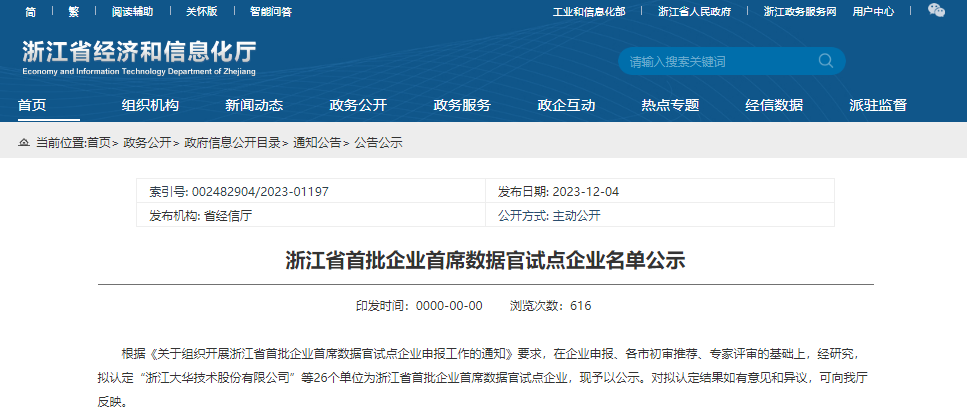Expand the 政务公开 navigation menu

coord(358,105)
